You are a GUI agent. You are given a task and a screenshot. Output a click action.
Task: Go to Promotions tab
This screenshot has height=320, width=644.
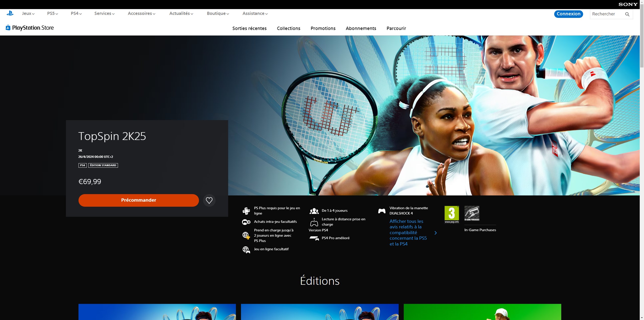(x=323, y=28)
